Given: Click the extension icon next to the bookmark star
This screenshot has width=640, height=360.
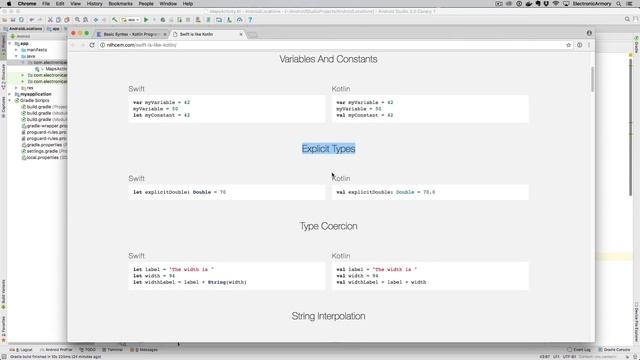Looking at the screenshot, I should (579, 45).
